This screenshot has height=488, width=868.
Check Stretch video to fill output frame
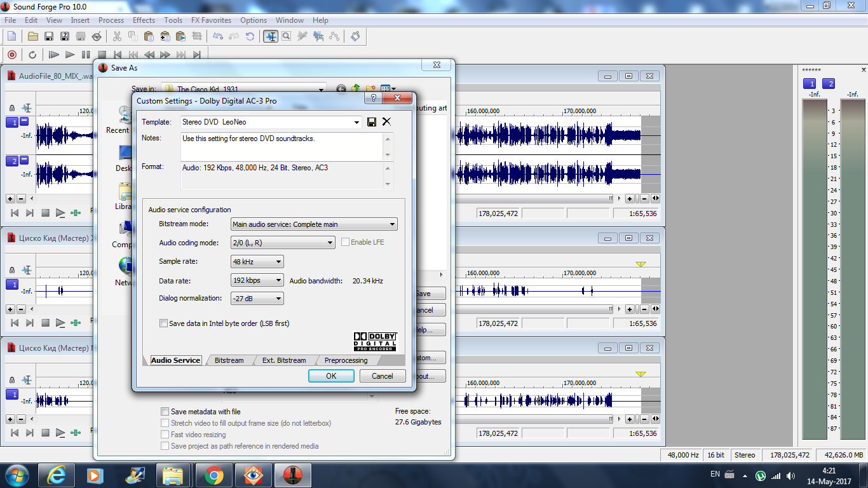[165, 423]
